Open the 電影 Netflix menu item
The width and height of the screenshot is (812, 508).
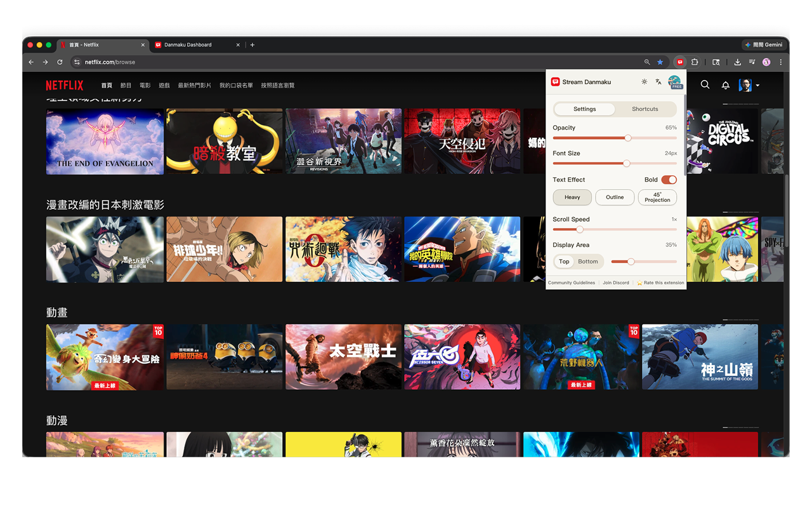point(145,85)
